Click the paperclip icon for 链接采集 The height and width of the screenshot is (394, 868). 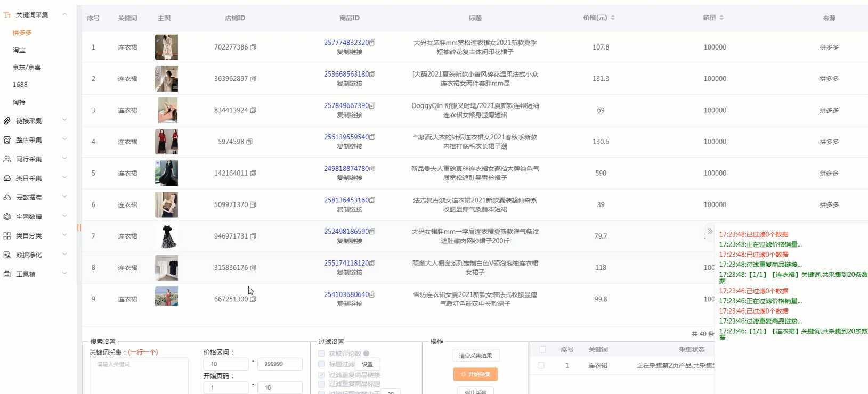[x=7, y=121]
